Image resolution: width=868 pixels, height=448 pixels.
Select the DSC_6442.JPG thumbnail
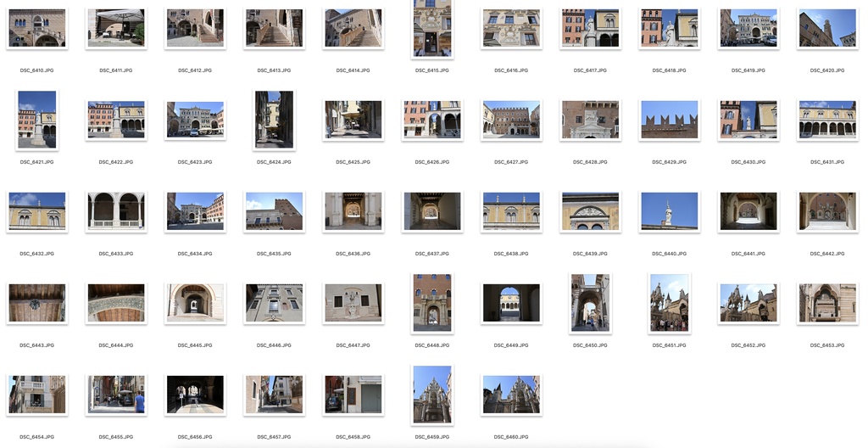(827, 211)
